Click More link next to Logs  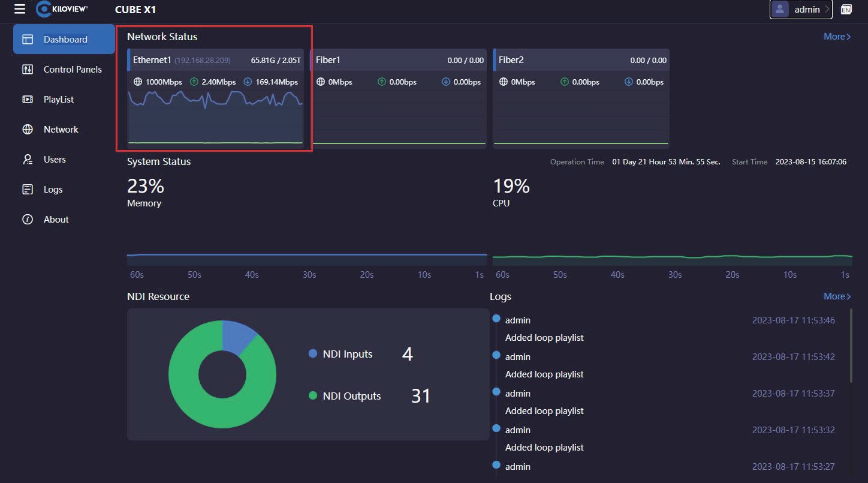(837, 296)
